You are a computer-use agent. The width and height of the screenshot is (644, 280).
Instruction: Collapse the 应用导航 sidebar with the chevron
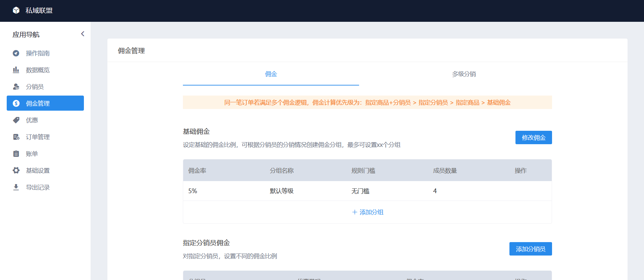(x=83, y=34)
